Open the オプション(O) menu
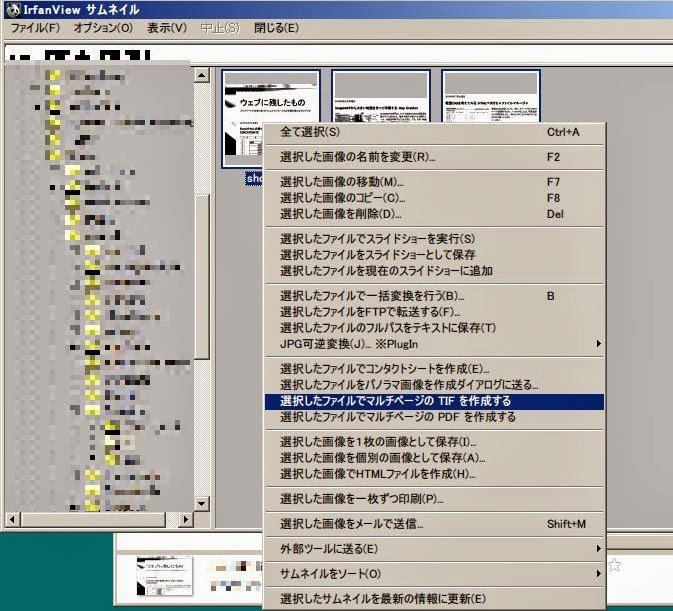The height and width of the screenshot is (611, 673). (x=103, y=28)
